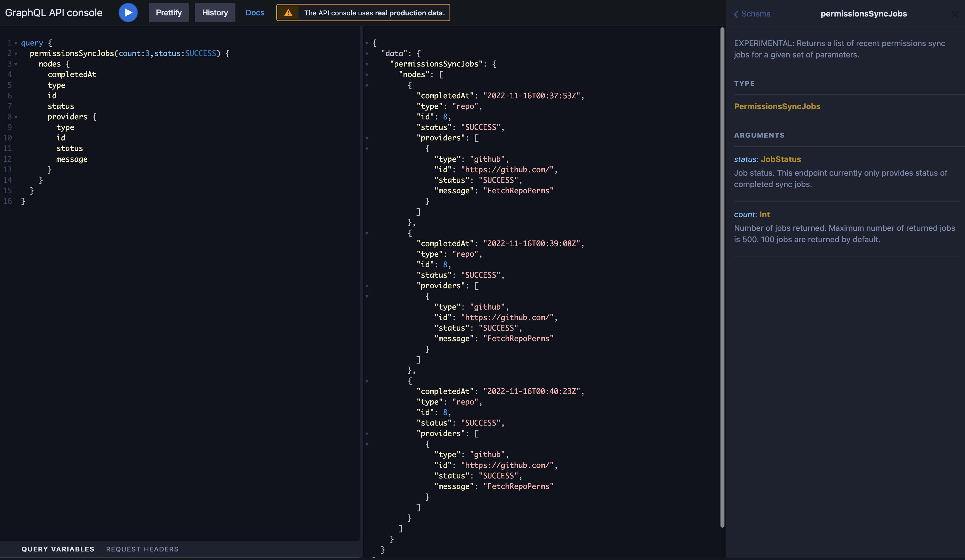
Task: Close the documentation panel with X
Action: pyautogui.click(x=955, y=14)
